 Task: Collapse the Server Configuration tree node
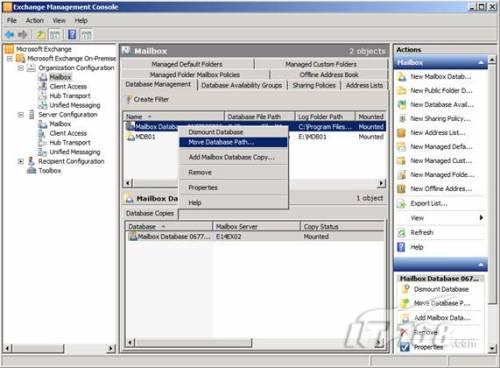(21, 115)
